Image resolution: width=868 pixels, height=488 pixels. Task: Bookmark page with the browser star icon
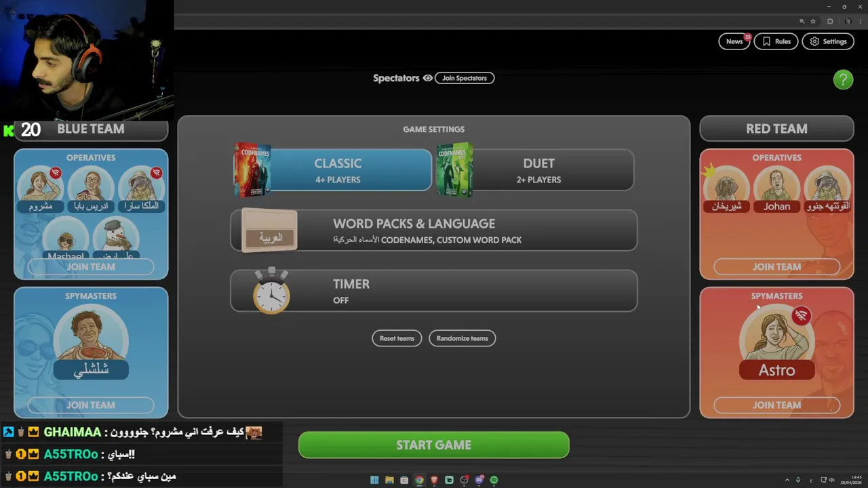[812, 21]
